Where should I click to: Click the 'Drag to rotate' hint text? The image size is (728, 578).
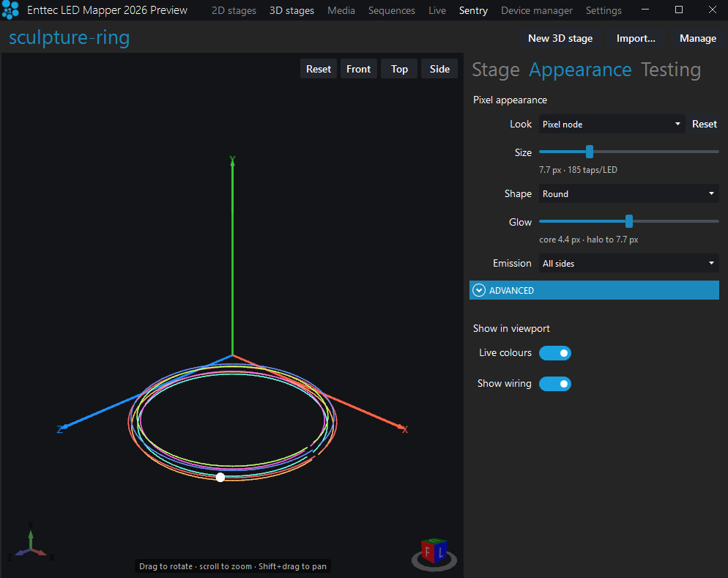pyautogui.click(x=233, y=566)
